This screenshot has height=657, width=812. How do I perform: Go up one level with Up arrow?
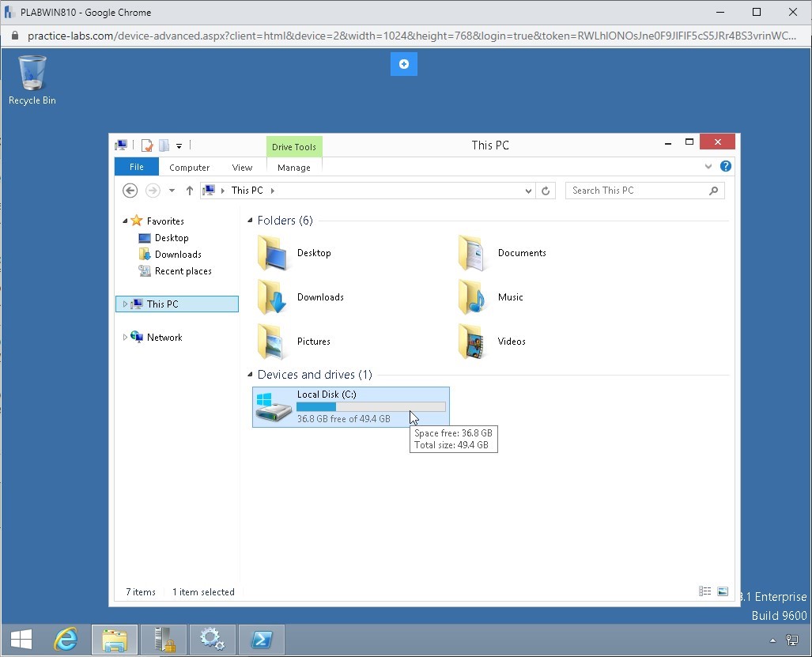click(190, 191)
